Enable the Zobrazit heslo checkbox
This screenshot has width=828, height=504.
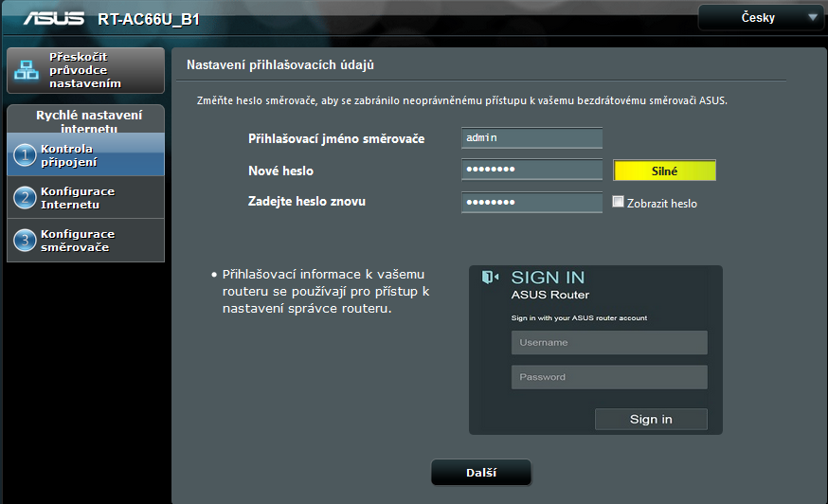(x=619, y=202)
